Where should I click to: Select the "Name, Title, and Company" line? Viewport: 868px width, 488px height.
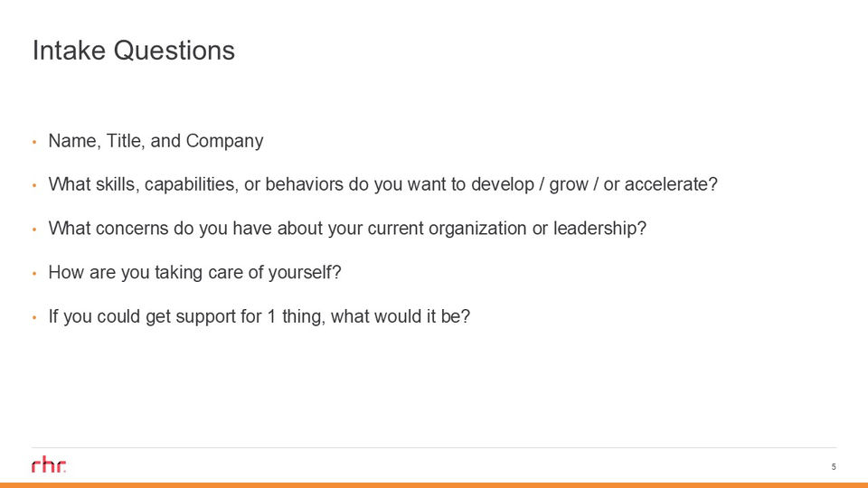click(156, 141)
